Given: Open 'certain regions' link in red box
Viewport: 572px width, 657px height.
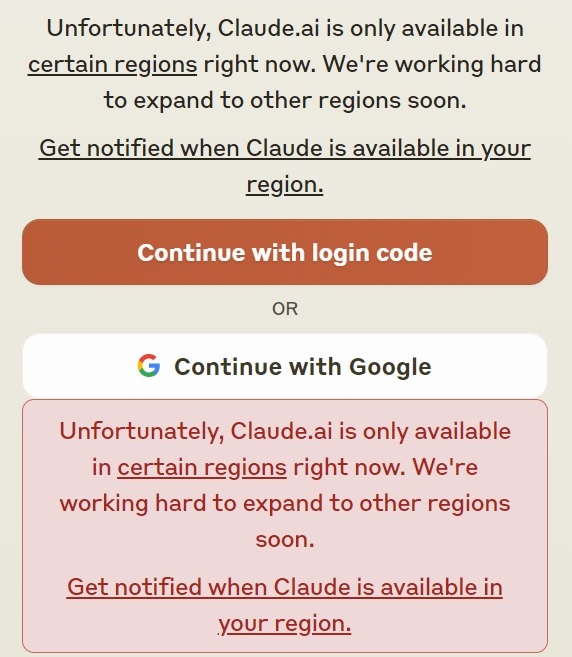Looking at the screenshot, I should tap(202, 468).
